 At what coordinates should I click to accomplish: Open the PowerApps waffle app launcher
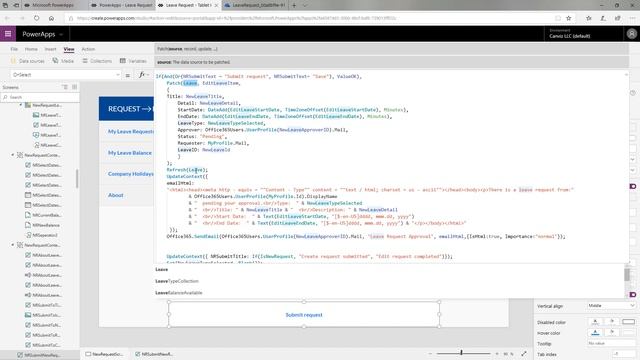coord(8,34)
